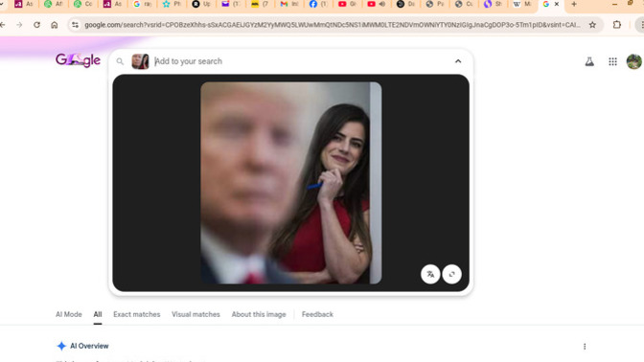
Task: Click the Google doodle logo
Action: pyautogui.click(x=78, y=60)
